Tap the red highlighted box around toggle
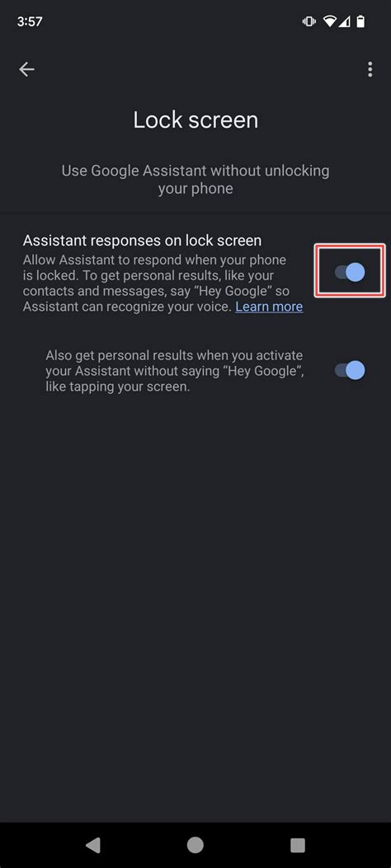 point(350,270)
